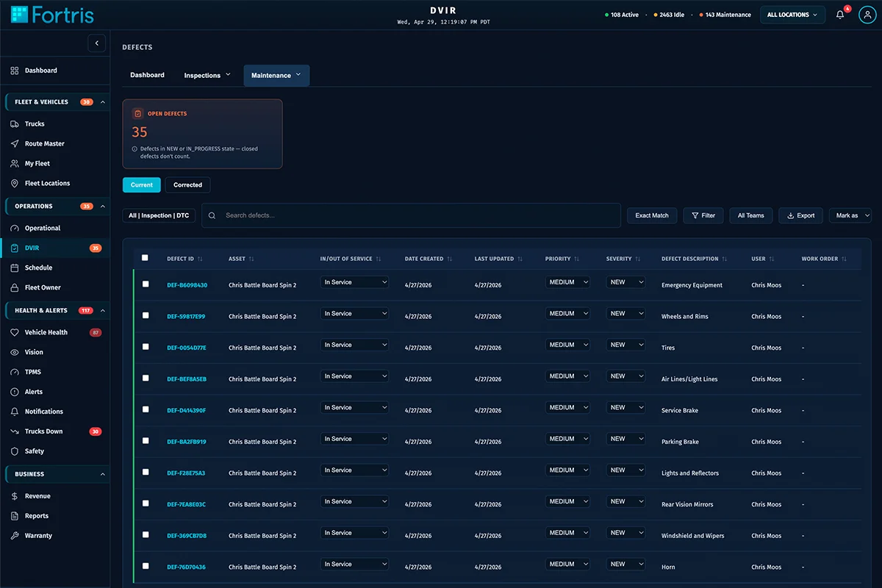Switch to the Corrected defects tab
Viewport: 882px width, 588px height.
pyautogui.click(x=187, y=185)
